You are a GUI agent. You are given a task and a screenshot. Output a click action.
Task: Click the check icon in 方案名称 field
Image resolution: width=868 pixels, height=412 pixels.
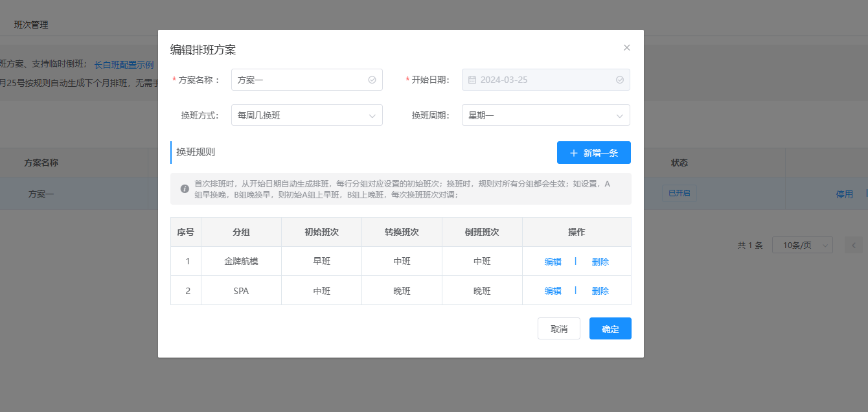click(372, 80)
